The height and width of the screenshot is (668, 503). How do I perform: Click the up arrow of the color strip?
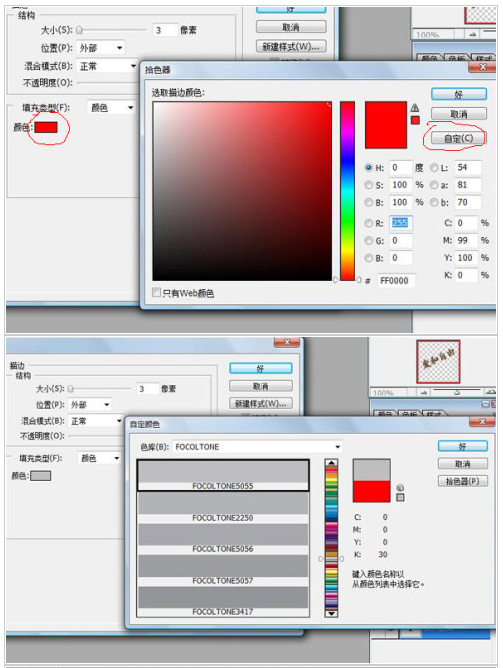pyautogui.click(x=331, y=463)
